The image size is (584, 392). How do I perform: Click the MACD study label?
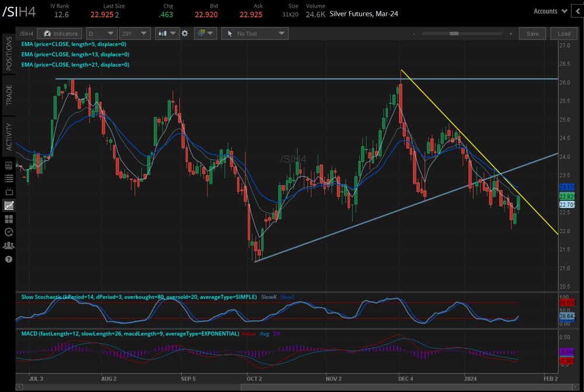pyautogui.click(x=130, y=334)
